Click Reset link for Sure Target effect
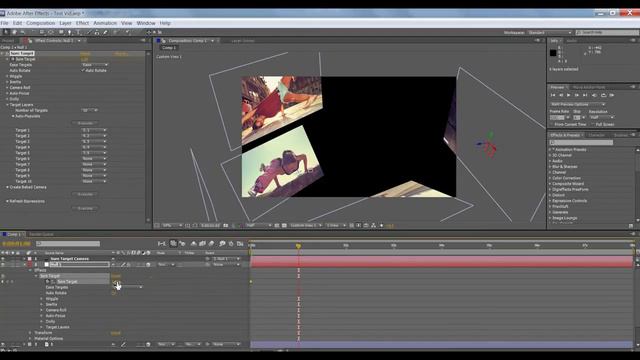 tap(85, 53)
